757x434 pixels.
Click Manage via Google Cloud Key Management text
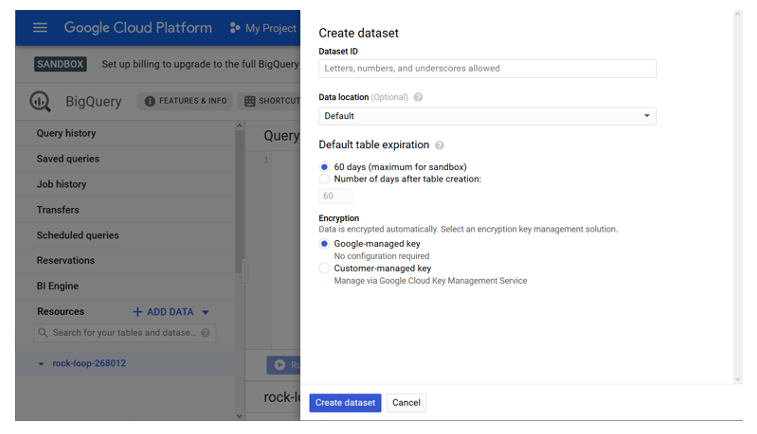[430, 281]
